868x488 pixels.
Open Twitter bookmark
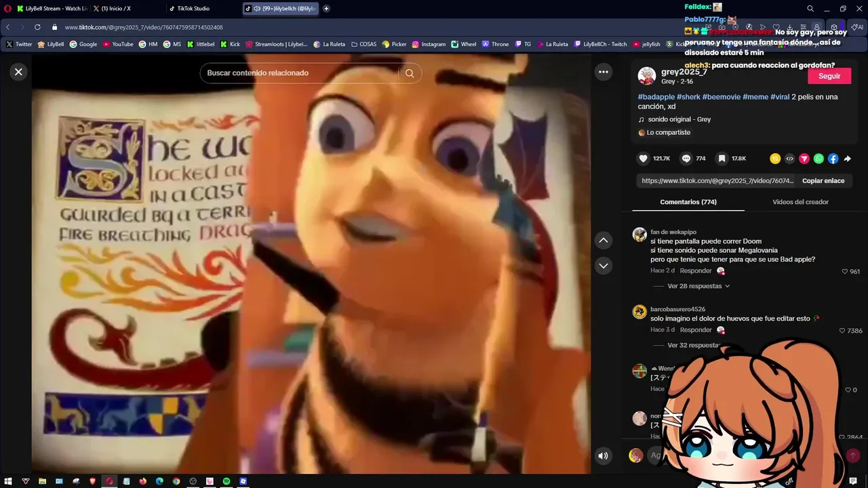click(19, 44)
